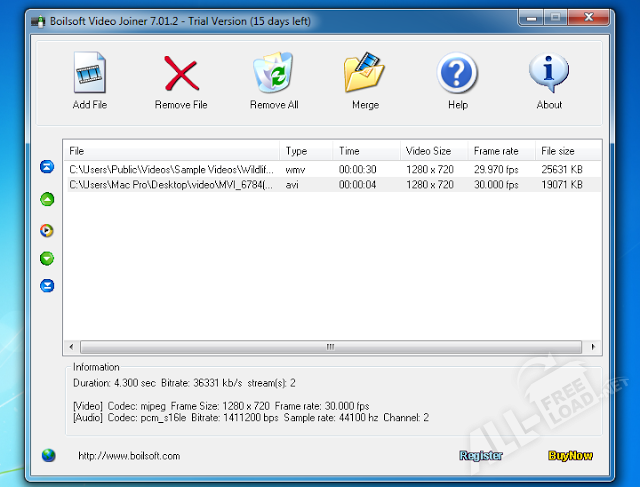The height and width of the screenshot is (487, 640).
Task: Select the Wildlife wmv file row
Action: 170,170
